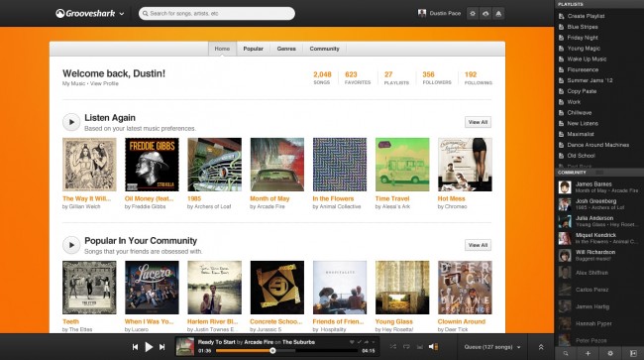Expand the queue with double chevron
This screenshot has height=360, width=644.
(x=541, y=347)
